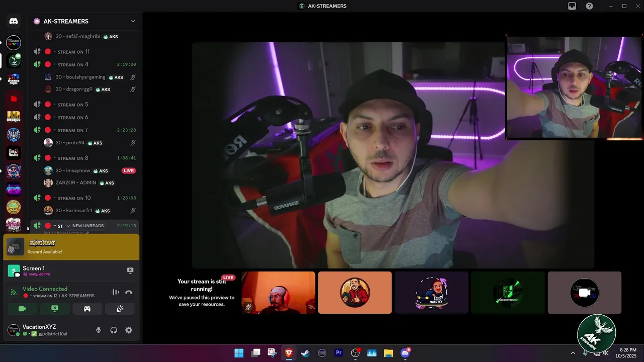Viewport: 644px width, 362px height.
Task: Click LIVE badge beside imsaymow
Action: pyautogui.click(x=129, y=170)
